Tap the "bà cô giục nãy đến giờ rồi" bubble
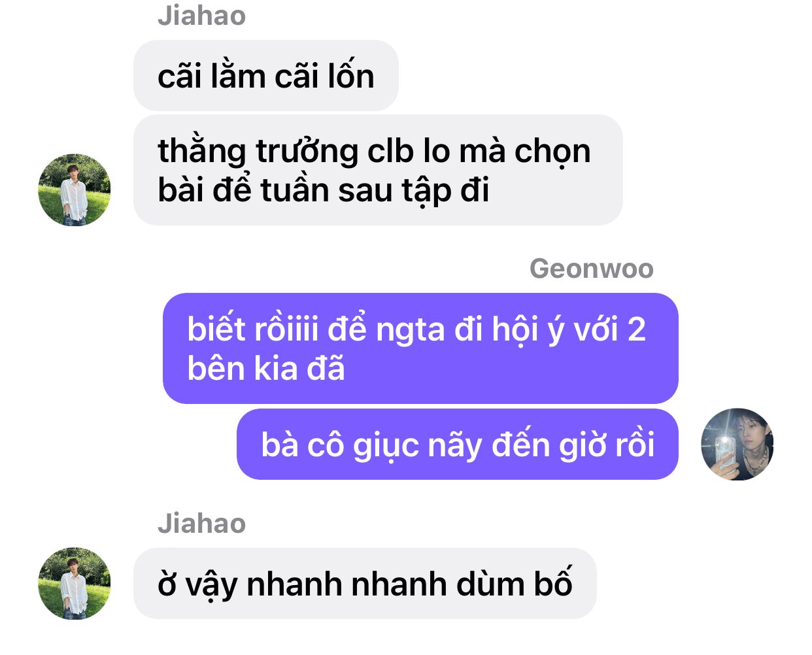The image size is (812, 655). (458, 445)
